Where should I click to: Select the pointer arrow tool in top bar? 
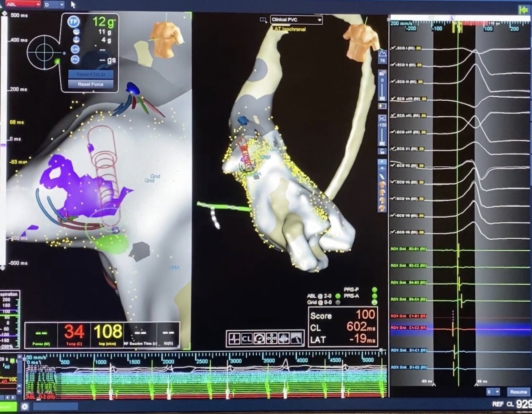pos(73,4)
